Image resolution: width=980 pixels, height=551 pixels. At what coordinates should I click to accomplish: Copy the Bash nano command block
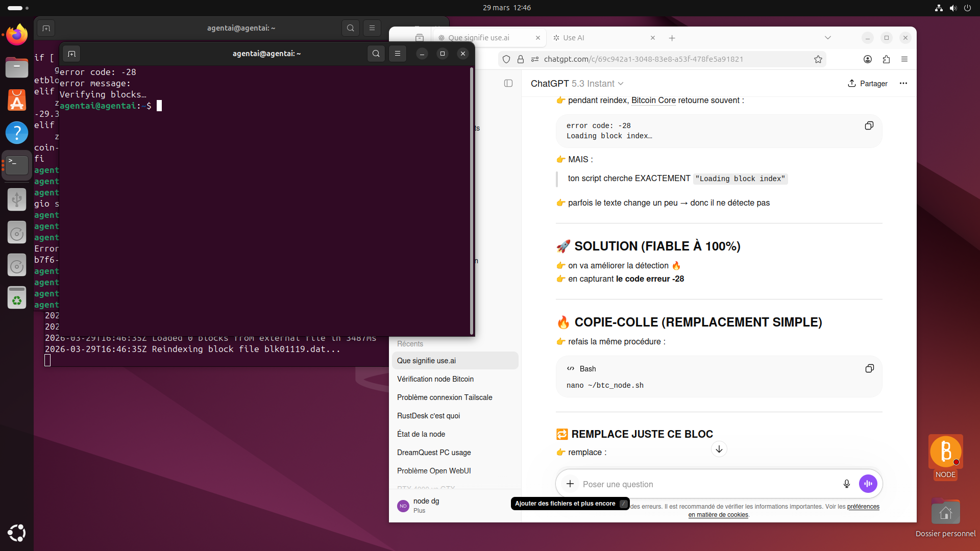coord(869,368)
